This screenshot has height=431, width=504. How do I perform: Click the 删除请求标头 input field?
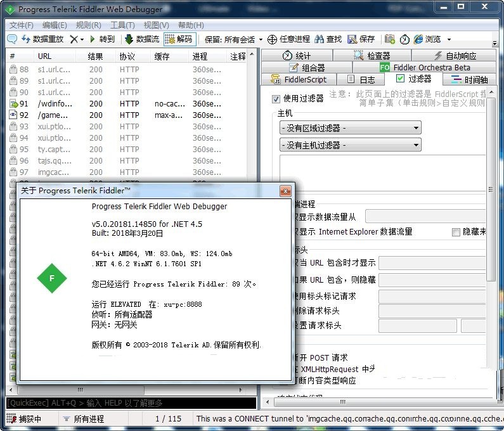pyautogui.click(x=432, y=311)
